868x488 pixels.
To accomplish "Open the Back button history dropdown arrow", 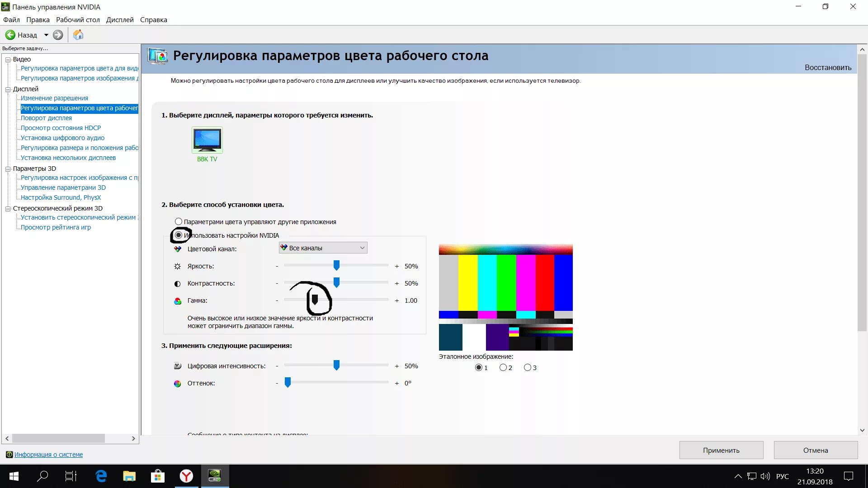I will pyautogui.click(x=46, y=35).
